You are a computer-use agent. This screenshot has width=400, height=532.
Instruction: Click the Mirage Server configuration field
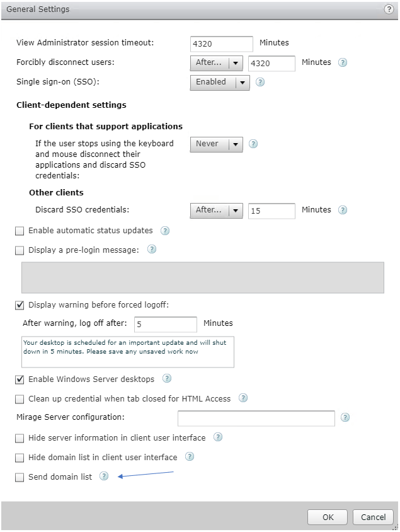(256, 418)
